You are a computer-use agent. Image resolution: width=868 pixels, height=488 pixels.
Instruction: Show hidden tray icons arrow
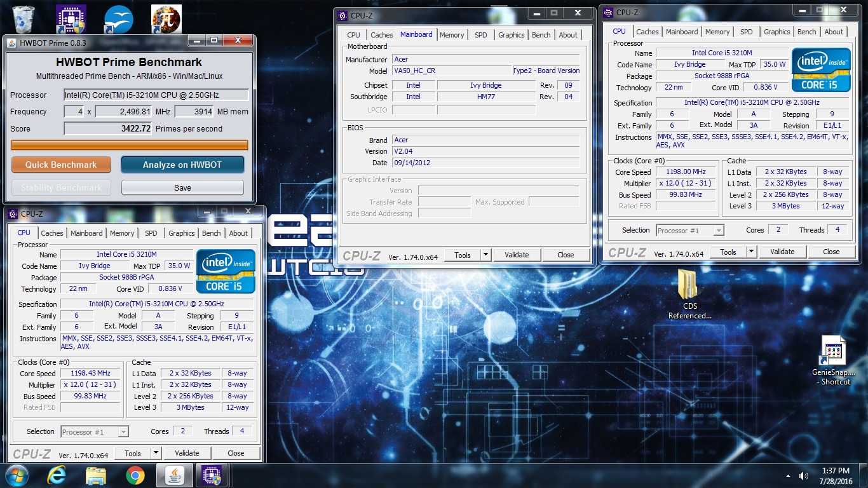click(789, 475)
